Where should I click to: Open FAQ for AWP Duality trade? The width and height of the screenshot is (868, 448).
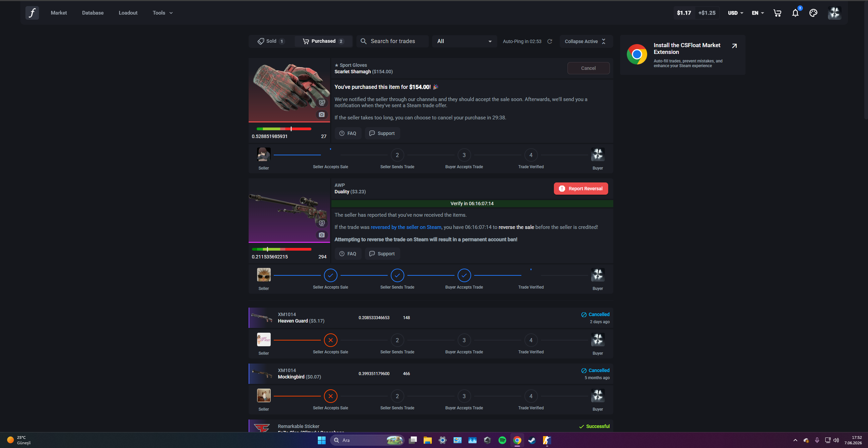click(348, 254)
